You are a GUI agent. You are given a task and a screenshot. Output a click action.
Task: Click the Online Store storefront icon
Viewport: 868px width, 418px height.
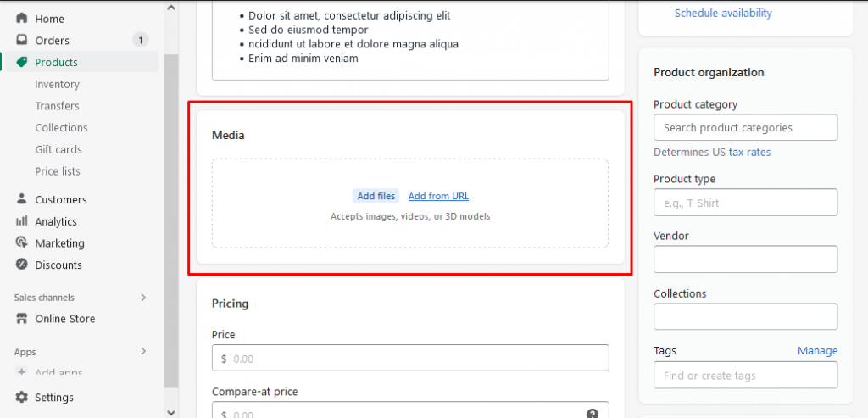click(x=21, y=318)
